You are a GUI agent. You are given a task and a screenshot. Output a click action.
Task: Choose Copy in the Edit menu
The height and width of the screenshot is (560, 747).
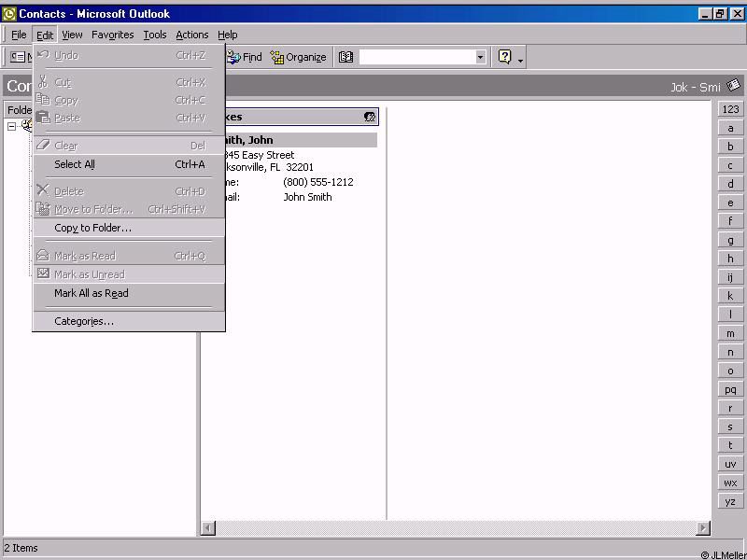[129, 101]
